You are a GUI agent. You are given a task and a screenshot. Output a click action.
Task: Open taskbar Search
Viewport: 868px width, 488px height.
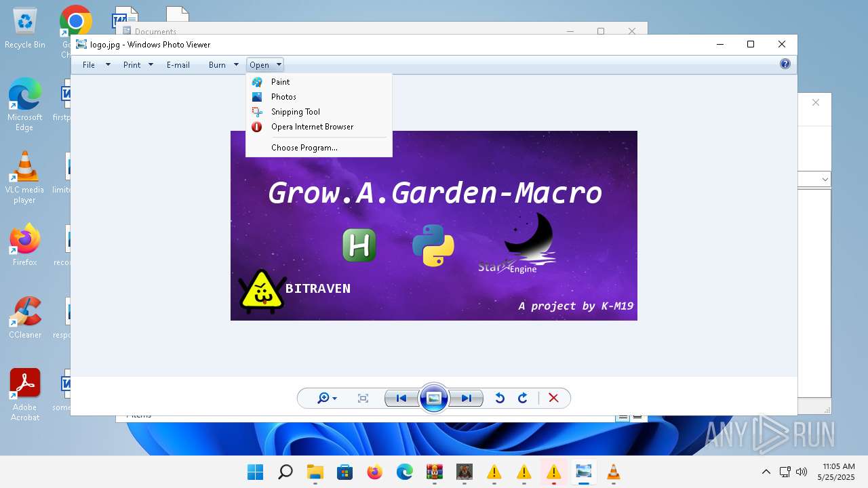point(285,472)
